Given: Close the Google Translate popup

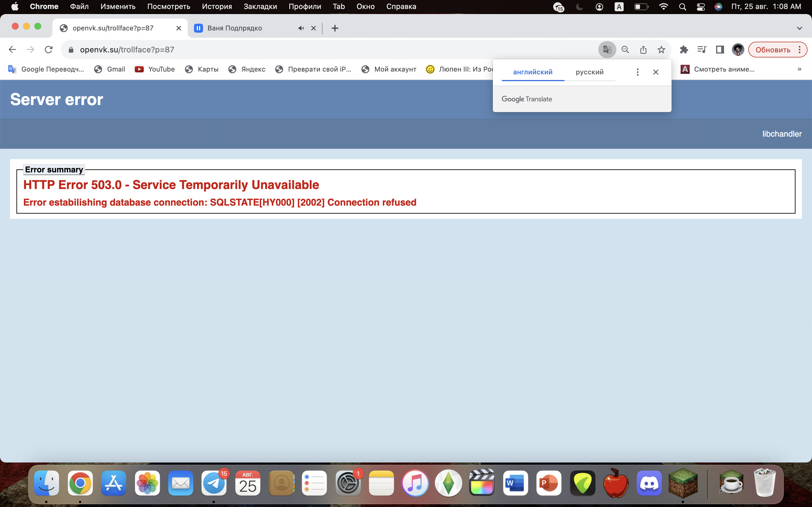Looking at the screenshot, I should [x=656, y=72].
